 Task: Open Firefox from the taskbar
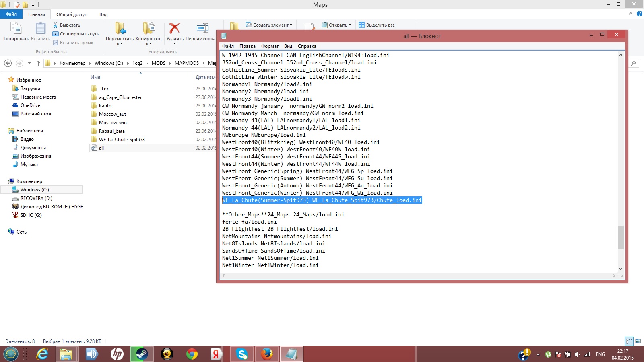click(267, 354)
